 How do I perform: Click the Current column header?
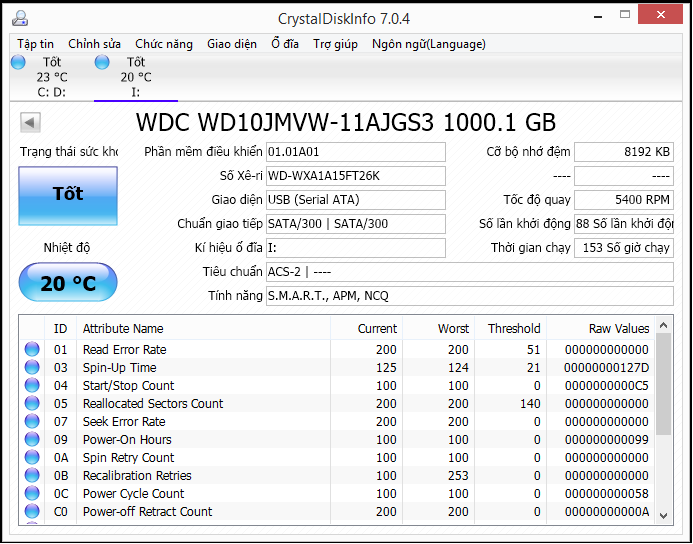pos(366,328)
